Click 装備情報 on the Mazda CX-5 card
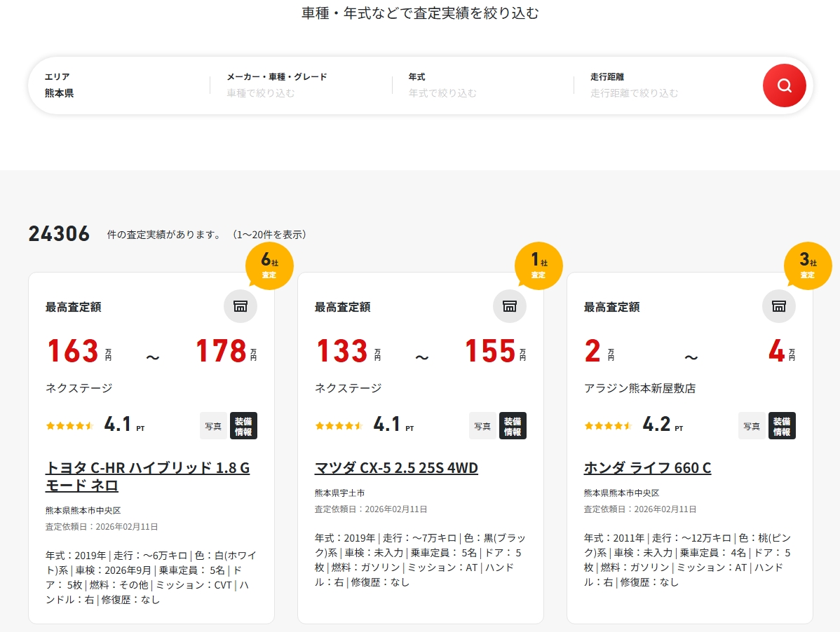The height and width of the screenshot is (632, 840). pyautogui.click(x=513, y=426)
